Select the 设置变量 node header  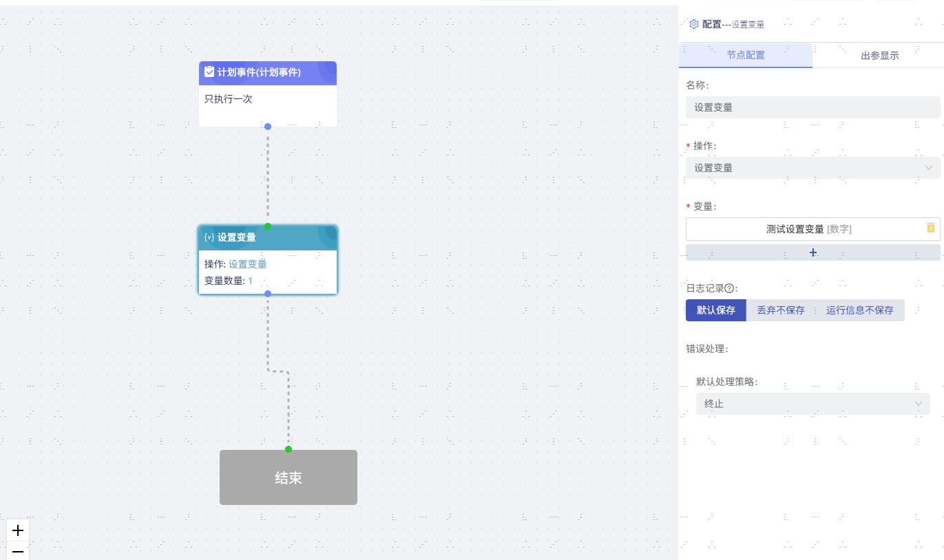268,238
